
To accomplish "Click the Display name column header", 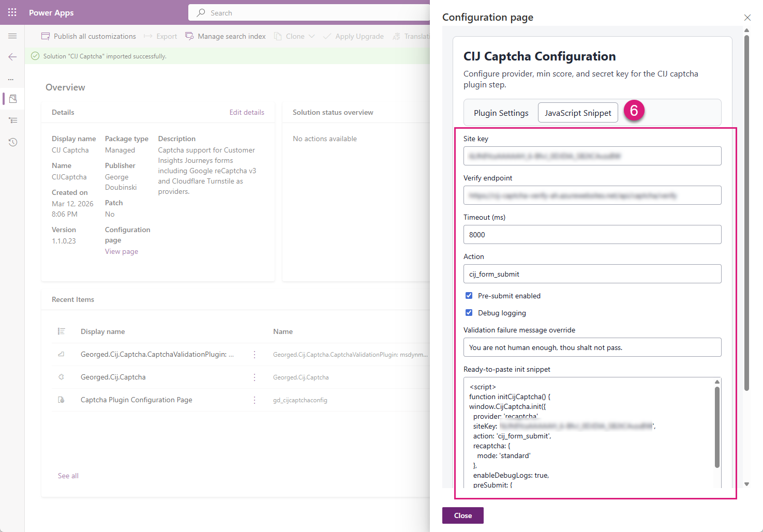I will click(102, 331).
